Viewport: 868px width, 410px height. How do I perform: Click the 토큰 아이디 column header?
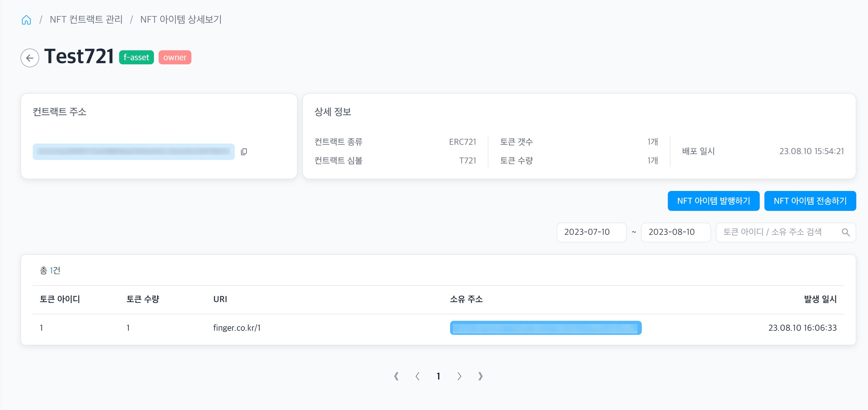[x=60, y=299]
